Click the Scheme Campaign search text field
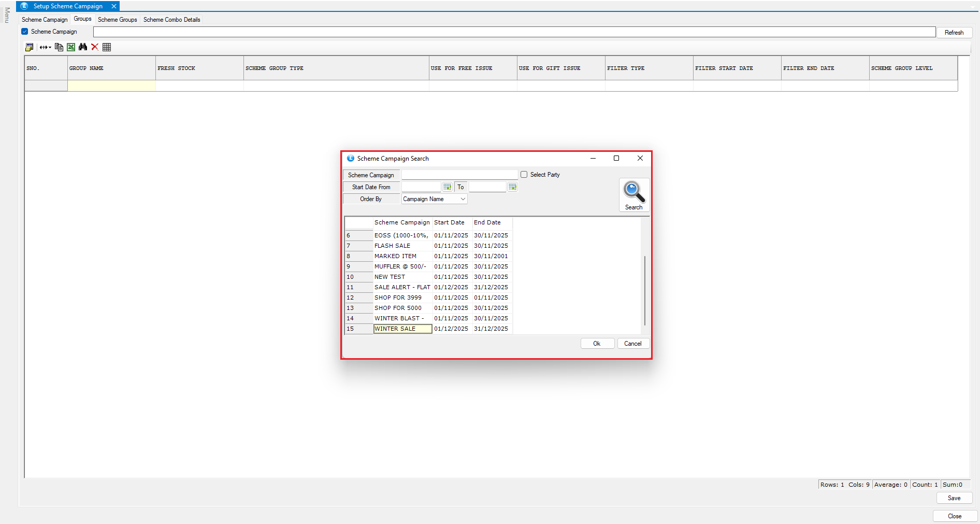 point(459,175)
